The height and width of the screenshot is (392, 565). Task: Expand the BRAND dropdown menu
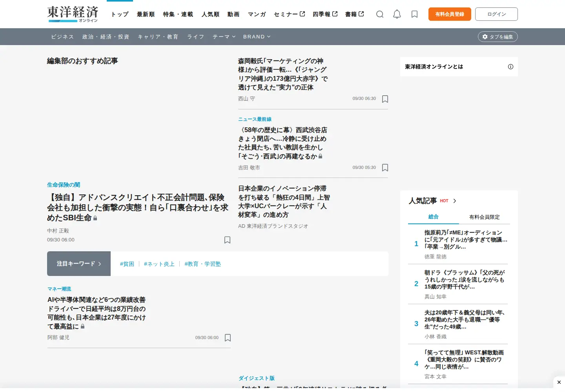point(257,37)
